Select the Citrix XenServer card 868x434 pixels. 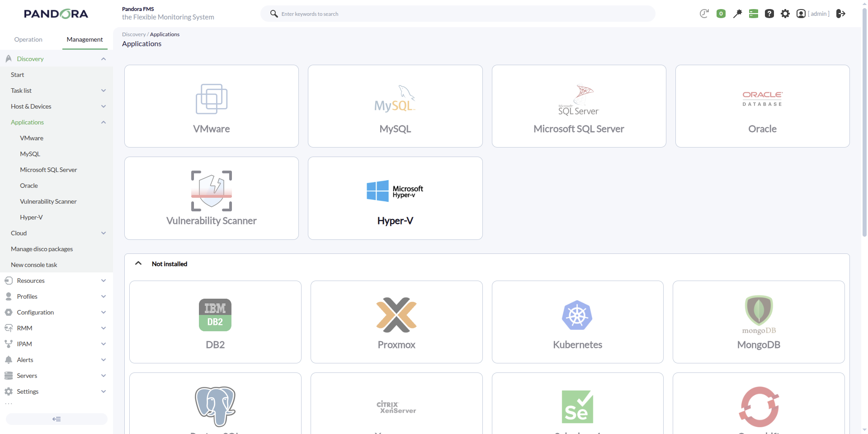coord(396,403)
